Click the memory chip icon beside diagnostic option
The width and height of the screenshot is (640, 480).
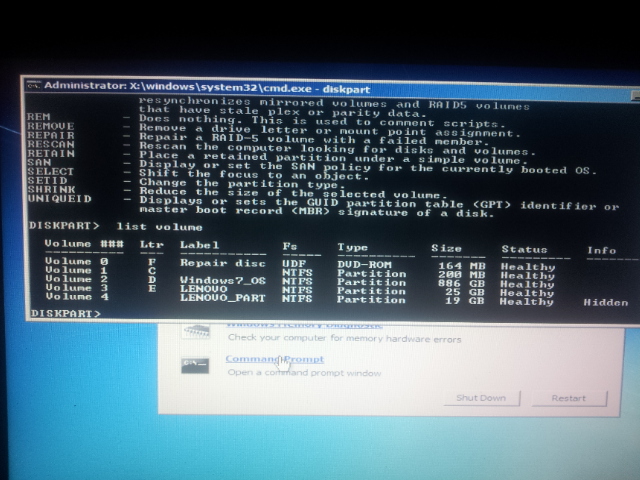195,330
